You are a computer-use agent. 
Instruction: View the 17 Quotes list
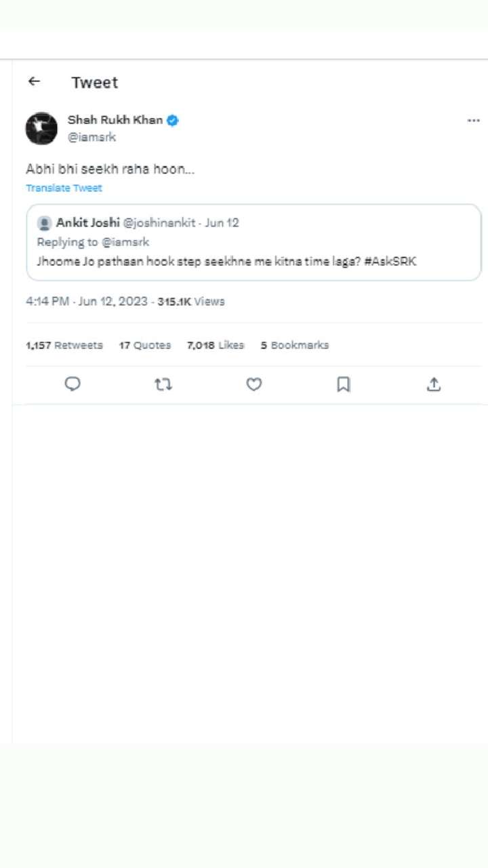tap(145, 345)
